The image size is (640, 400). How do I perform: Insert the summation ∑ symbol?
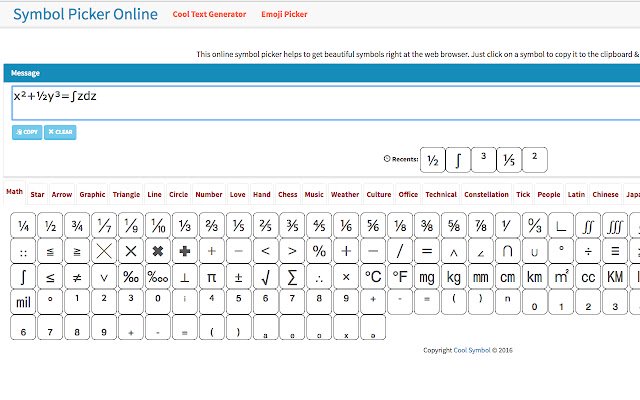[x=292, y=277]
